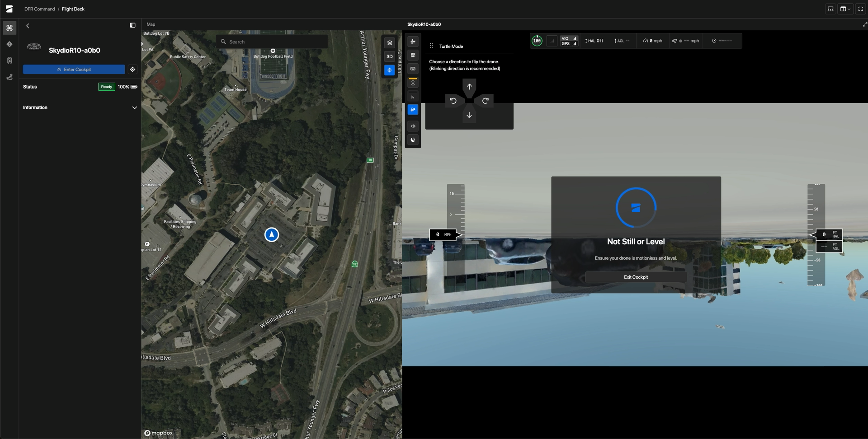Click the takeoff/land icon with orange bar
Image resolution: width=868 pixels, height=439 pixels.
click(x=413, y=83)
